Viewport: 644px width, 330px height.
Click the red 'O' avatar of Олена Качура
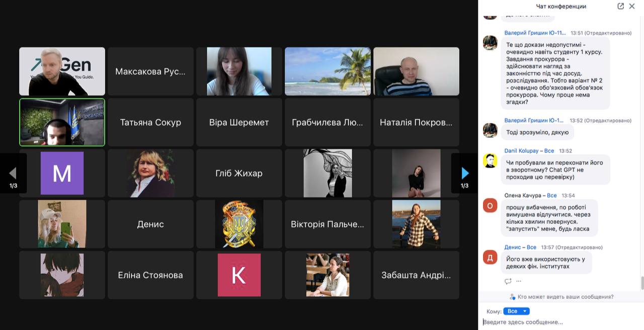coord(490,205)
